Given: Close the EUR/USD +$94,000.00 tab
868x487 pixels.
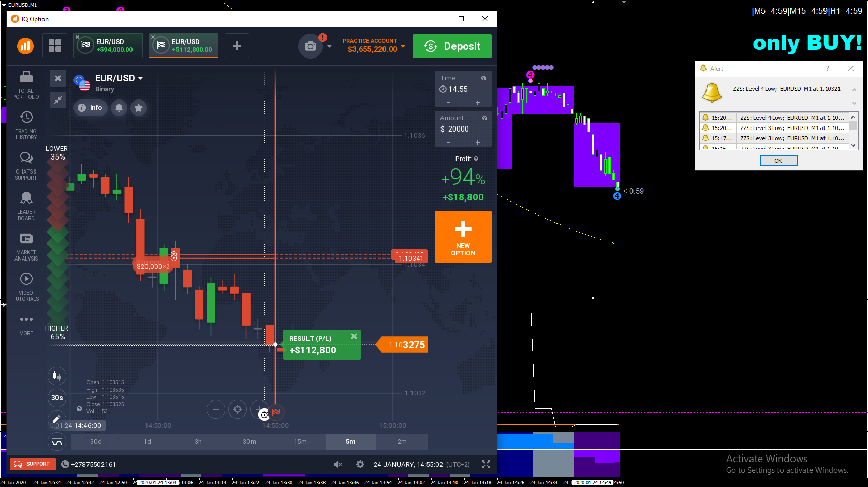Looking at the screenshot, I should [x=78, y=37].
